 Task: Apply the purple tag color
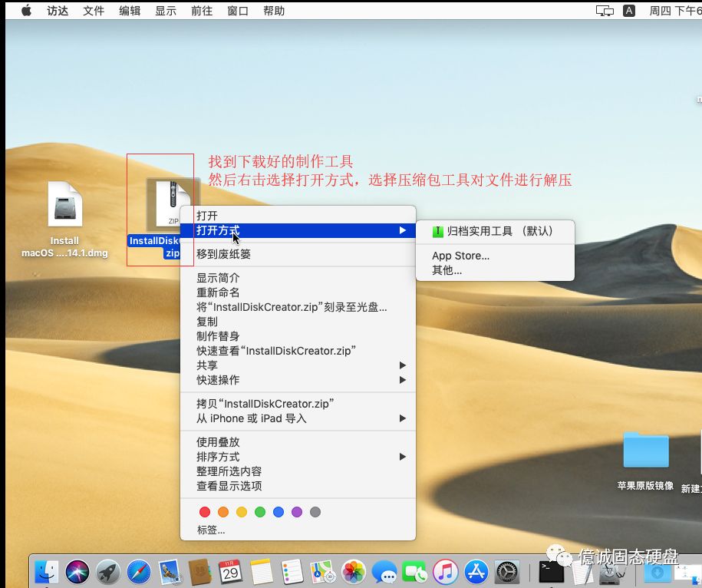(x=297, y=512)
